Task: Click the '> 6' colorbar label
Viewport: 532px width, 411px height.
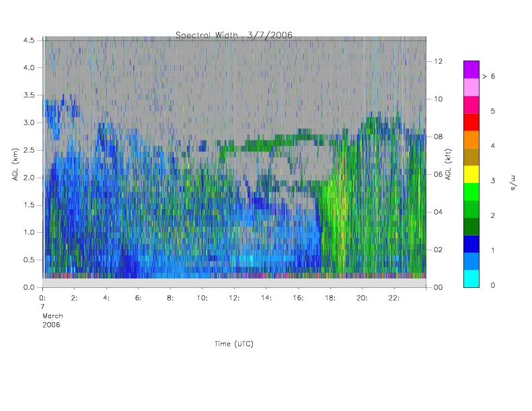Action: [488, 77]
